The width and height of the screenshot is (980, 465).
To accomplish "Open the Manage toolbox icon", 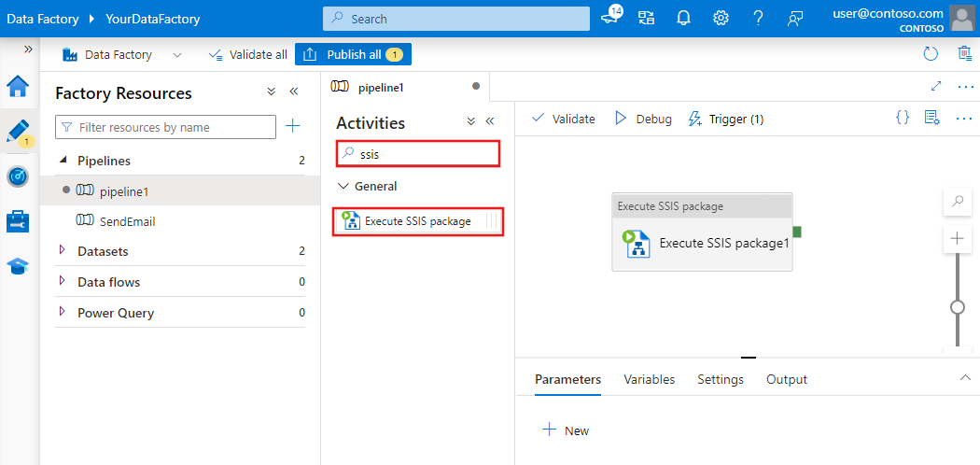I will click(x=18, y=221).
